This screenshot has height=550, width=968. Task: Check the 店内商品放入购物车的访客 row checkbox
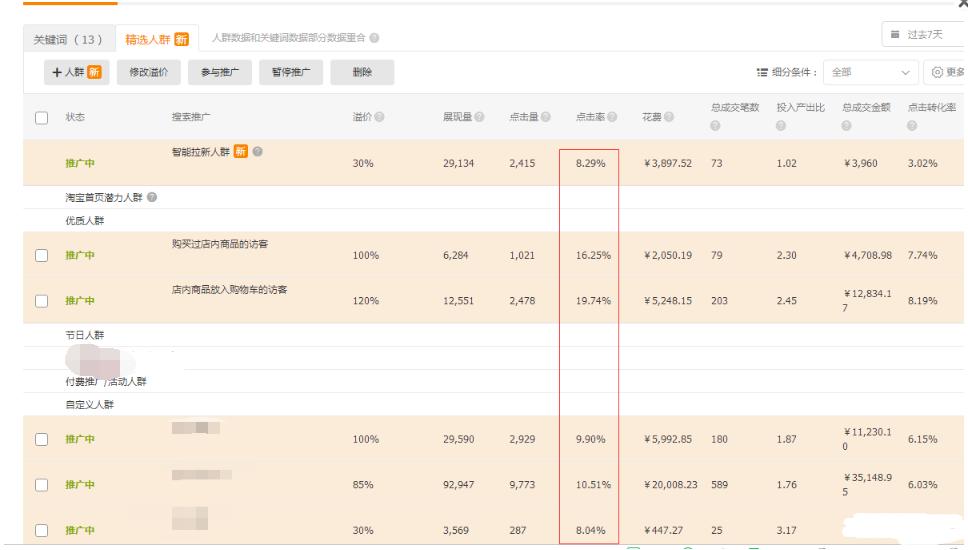41,301
